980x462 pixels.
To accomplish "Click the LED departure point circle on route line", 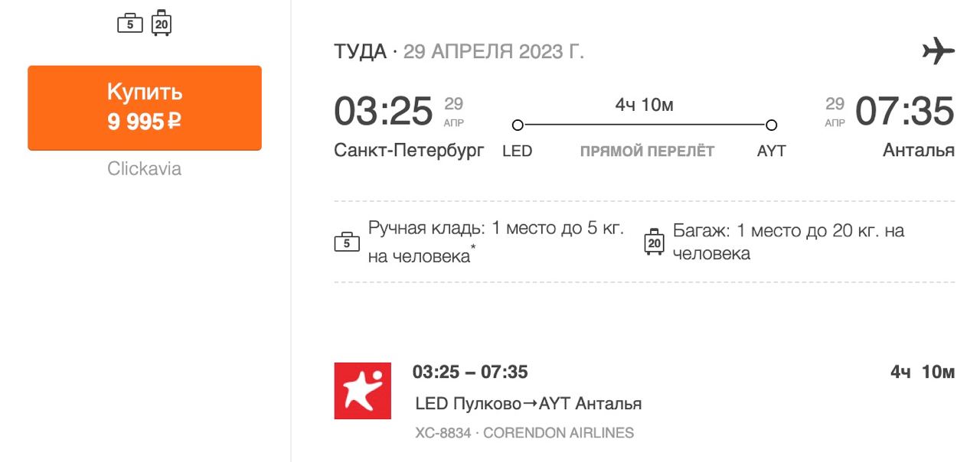I will click(518, 125).
